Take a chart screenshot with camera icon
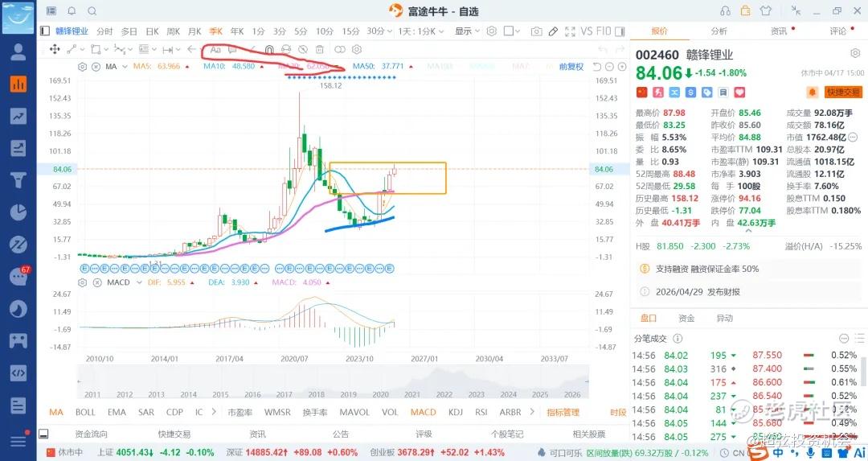Screen dimensions: 868x461 [536, 31]
